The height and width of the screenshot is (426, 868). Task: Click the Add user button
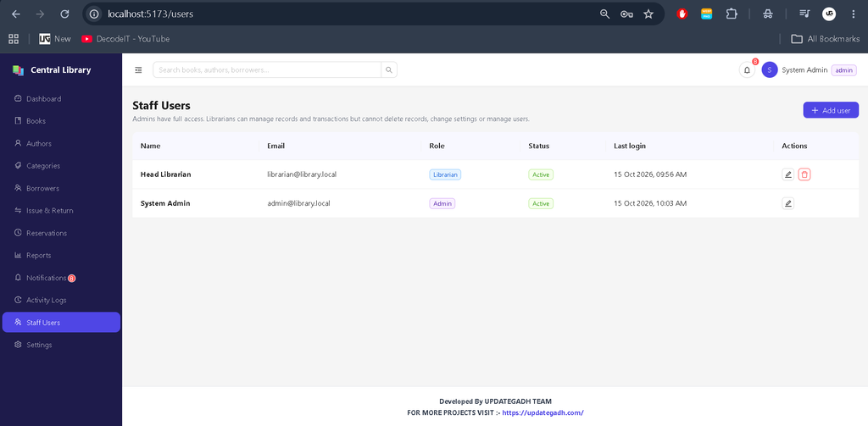pyautogui.click(x=831, y=110)
